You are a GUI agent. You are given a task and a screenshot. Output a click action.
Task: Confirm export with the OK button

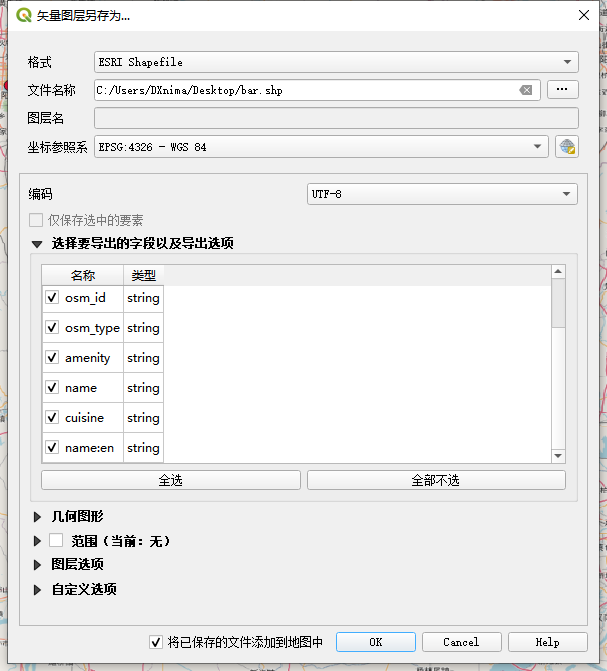(376, 642)
